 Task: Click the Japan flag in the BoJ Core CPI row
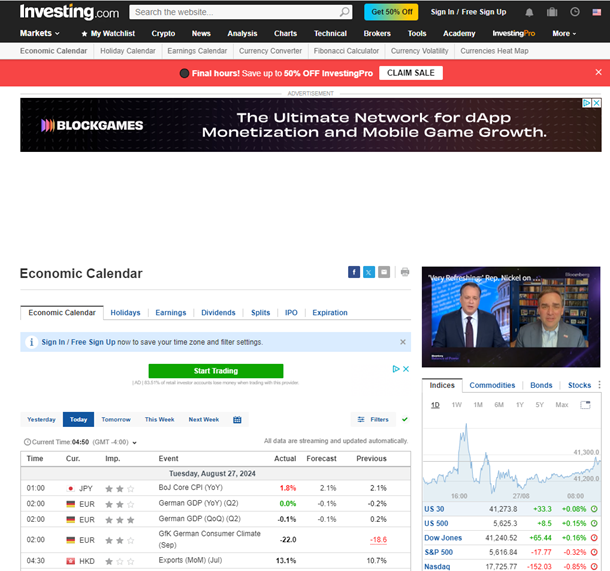coord(70,489)
